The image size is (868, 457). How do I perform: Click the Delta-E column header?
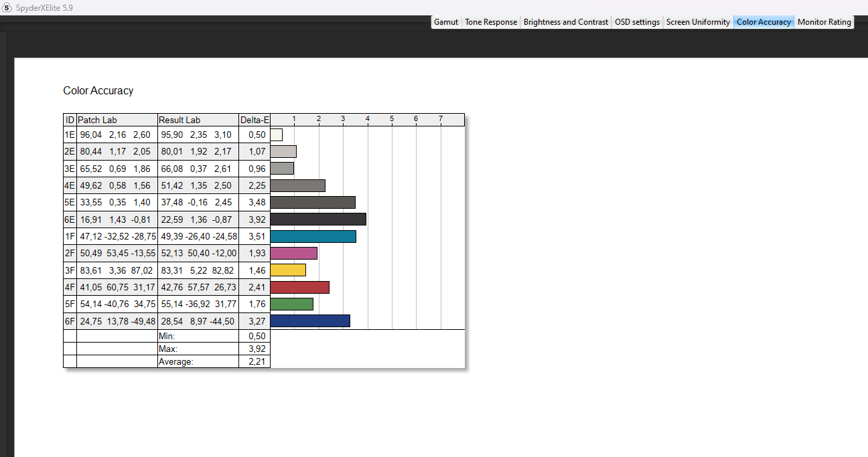[255, 120]
